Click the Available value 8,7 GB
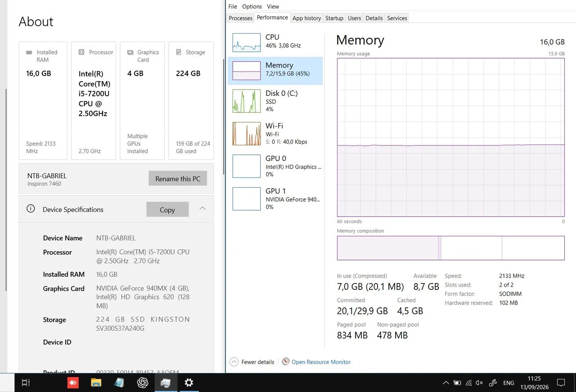 (x=426, y=287)
